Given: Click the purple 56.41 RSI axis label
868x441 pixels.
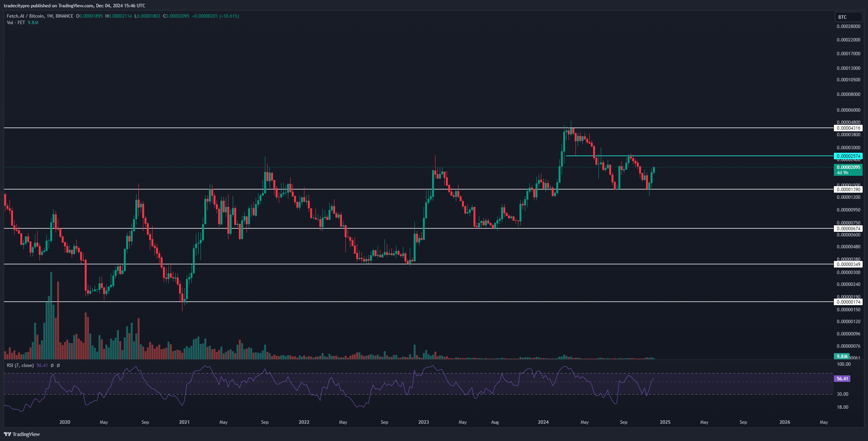Looking at the screenshot, I should (842, 378).
